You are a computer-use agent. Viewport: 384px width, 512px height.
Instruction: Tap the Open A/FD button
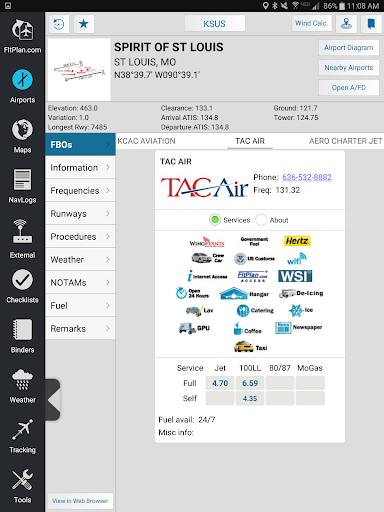pyautogui.click(x=349, y=88)
